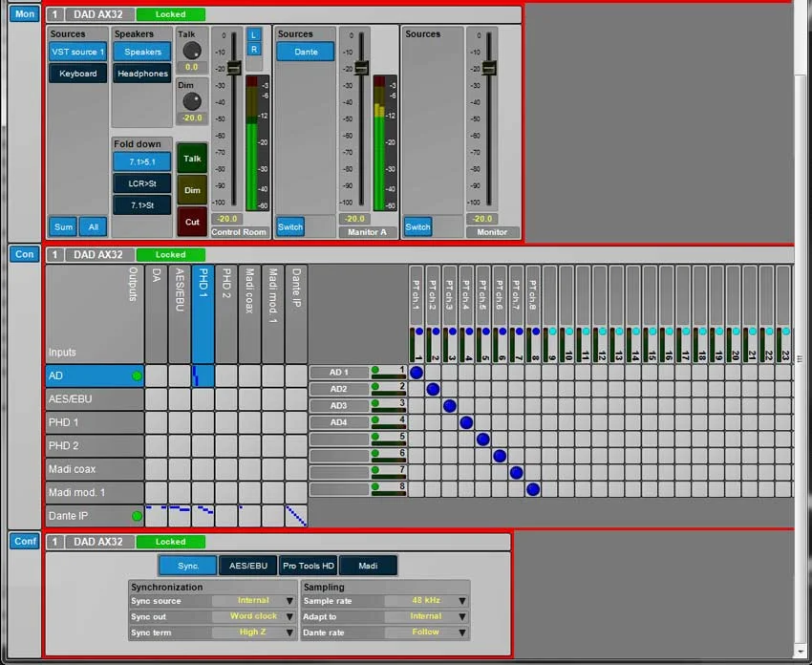812x665 pixels.
Task: Turn the Talk level knob
Action: (192, 51)
